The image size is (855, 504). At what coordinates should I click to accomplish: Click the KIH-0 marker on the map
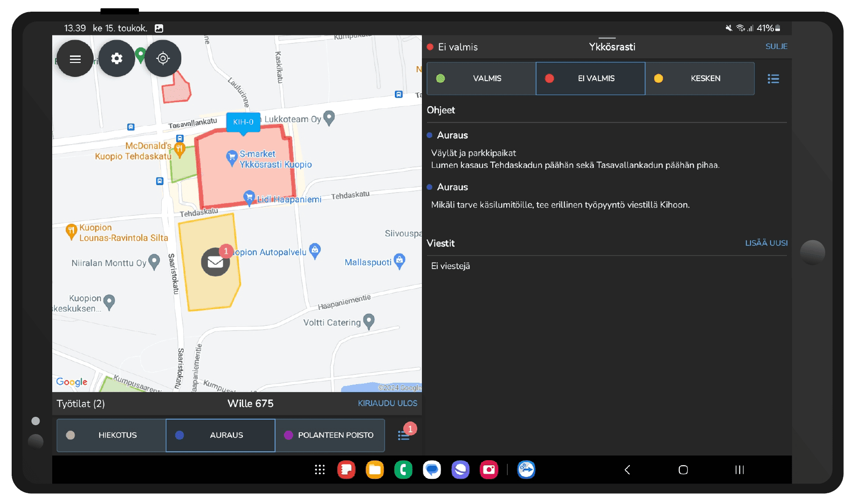tap(243, 122)
